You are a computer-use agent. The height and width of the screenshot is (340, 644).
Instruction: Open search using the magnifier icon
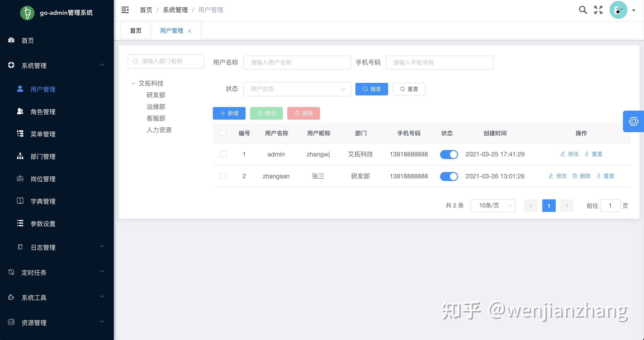(583, 10)
